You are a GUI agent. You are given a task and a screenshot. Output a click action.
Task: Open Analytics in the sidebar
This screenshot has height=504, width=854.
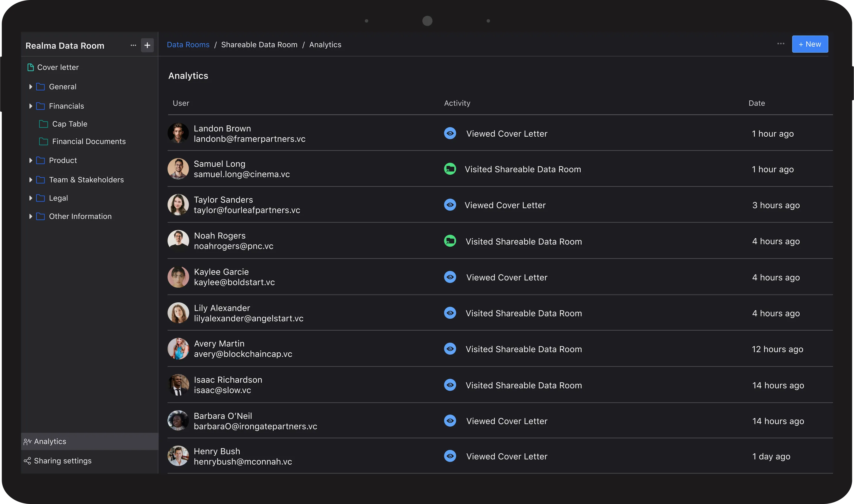point(50,442)
